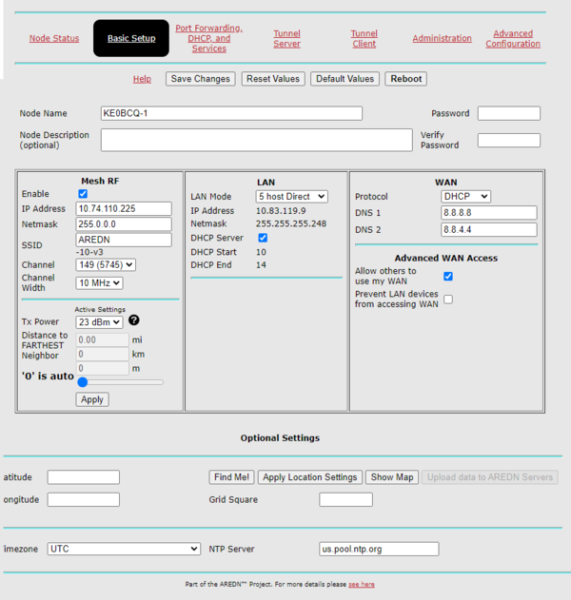The image size is (571, 600).
Task: Uncheck Allow others to use my WAN
Action: point(448,276)
